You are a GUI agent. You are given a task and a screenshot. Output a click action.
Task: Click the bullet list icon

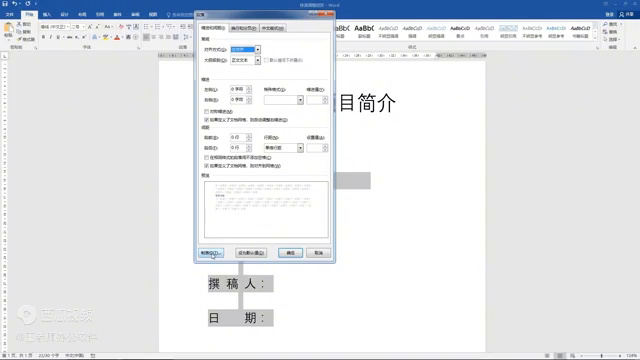(x=146, y=27)
